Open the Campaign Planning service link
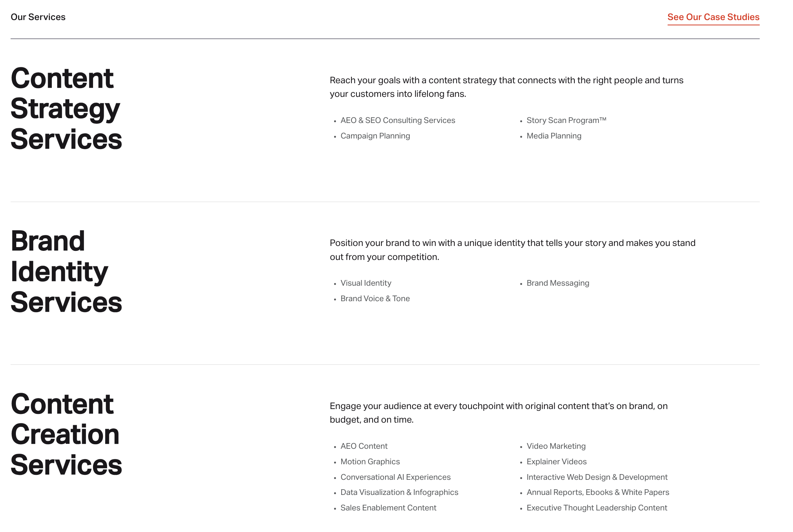The image size is (793, 532). point(375,136)
